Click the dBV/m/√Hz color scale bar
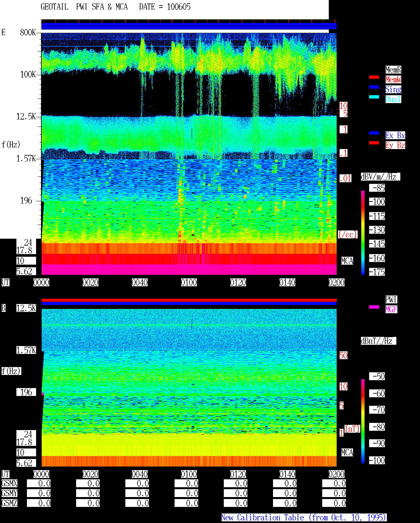This screenshot has height=523, width=420. [x=363, y=232]
